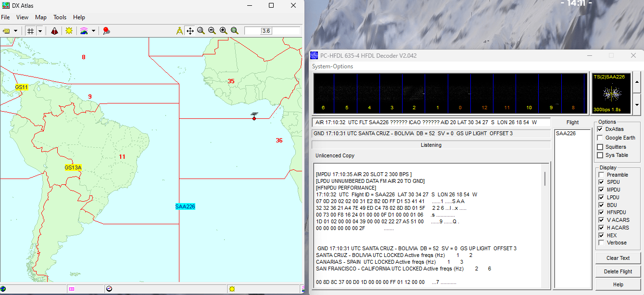Select the compass measure tool
The height and width of the screenshot is (295, 644).
tap(179, 31)
